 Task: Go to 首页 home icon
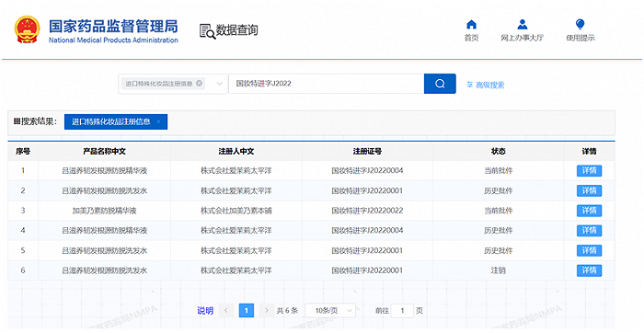point(471,25)
